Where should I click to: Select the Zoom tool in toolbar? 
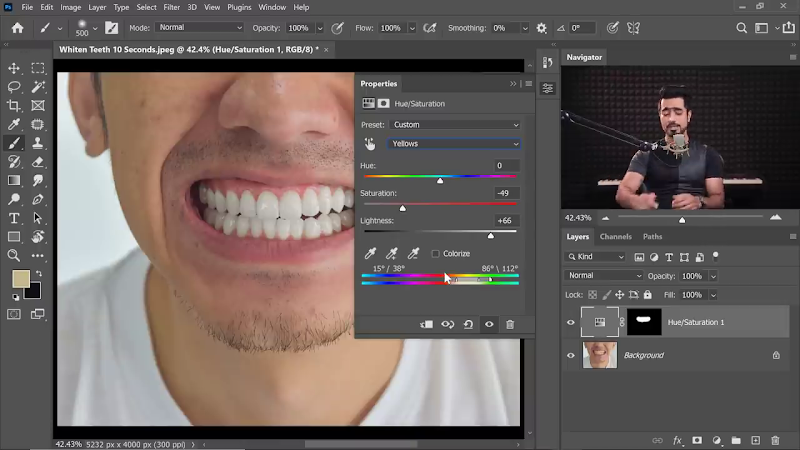(14, 256)
